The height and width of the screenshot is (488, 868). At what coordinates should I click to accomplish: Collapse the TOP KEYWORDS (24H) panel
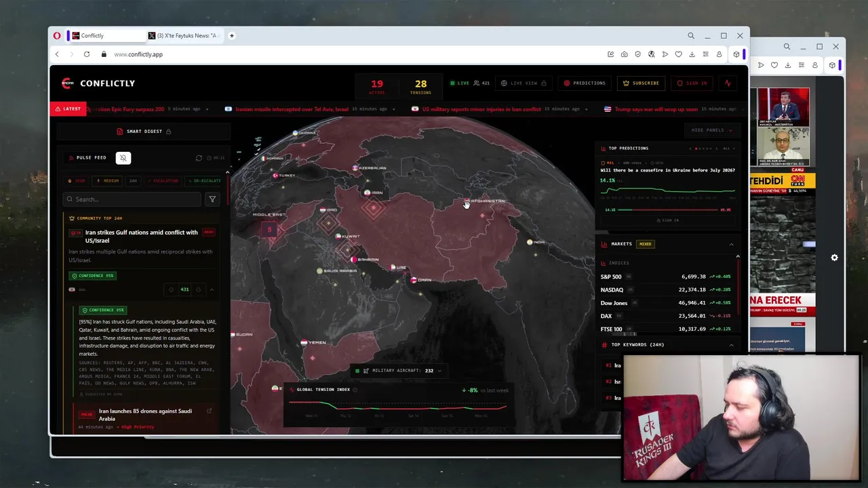tap(731, 345)
